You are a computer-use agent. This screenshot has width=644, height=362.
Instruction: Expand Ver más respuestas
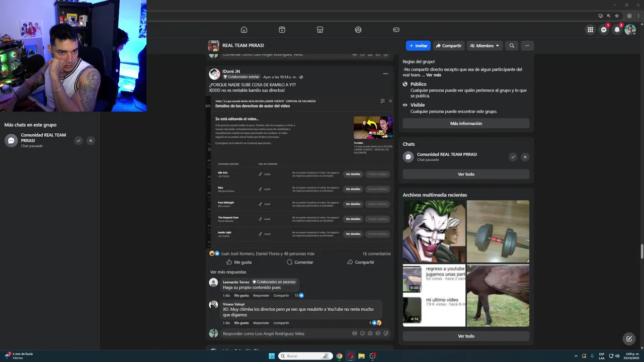point(228,272)
